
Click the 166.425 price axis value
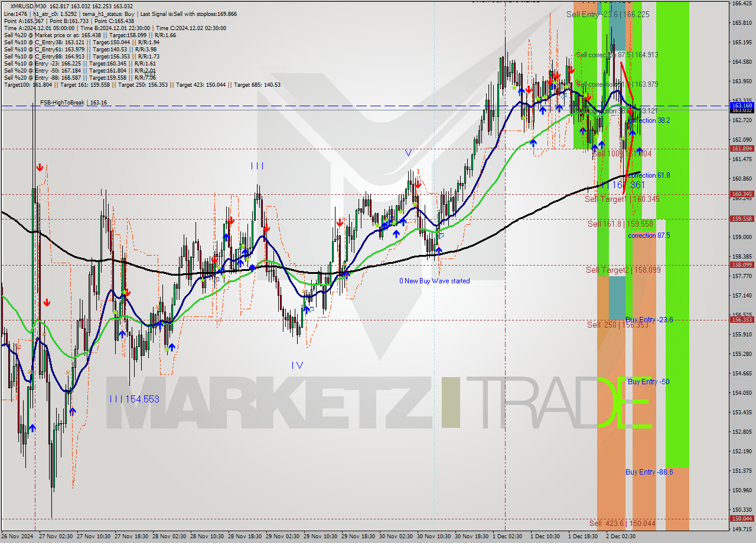coord(742,4)
